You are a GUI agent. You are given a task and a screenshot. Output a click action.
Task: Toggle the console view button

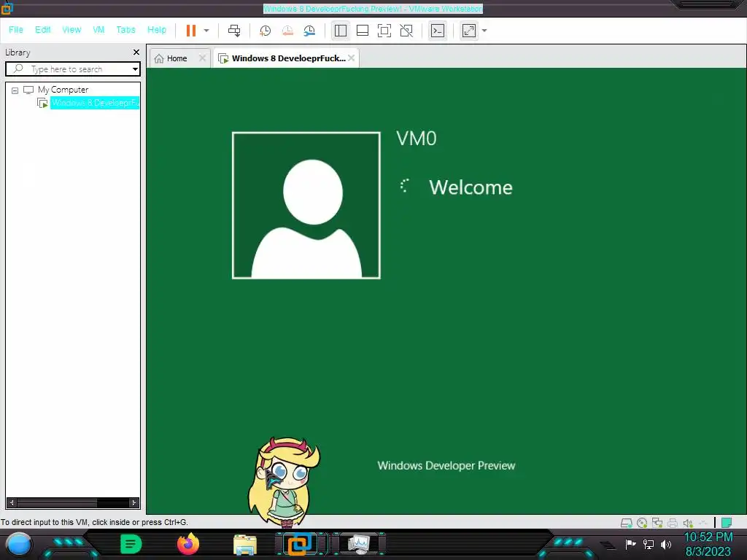coord(438,31)
